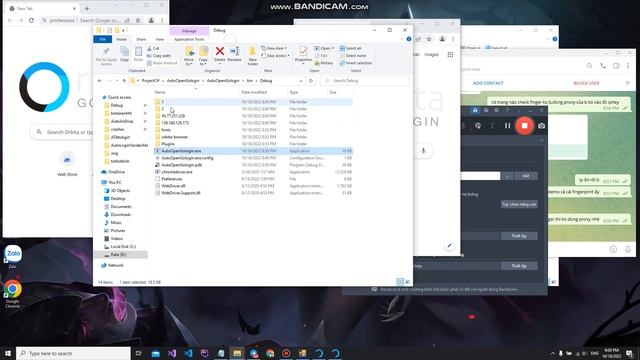Open Local Disk (C:) in navigation pane
The image size is (640, 360).
(123, 247)
